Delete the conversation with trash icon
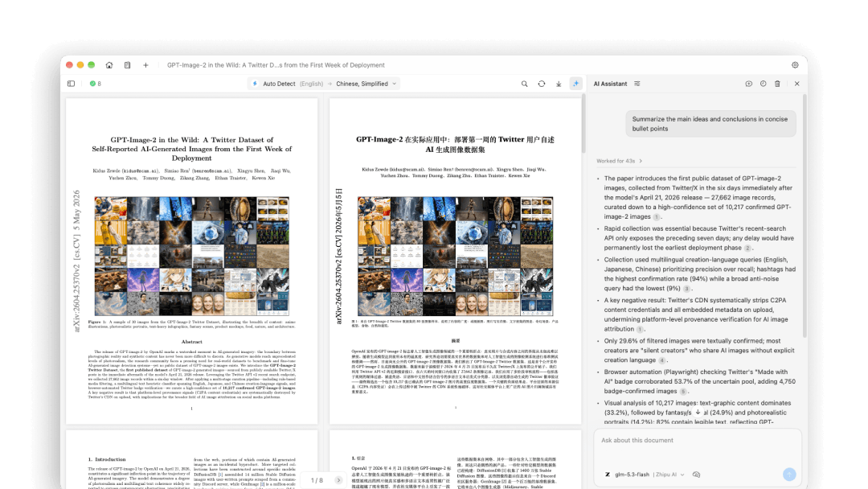Image resolution: width=868 pixels, height=489 pixels. (x=777, y=84)
